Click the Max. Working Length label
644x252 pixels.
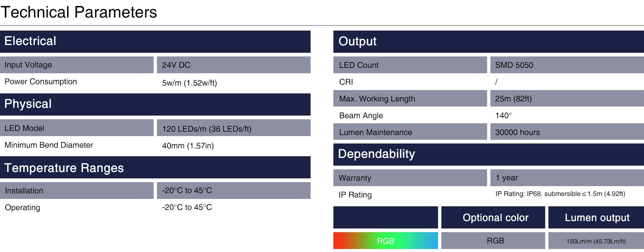tap(377, 99)
